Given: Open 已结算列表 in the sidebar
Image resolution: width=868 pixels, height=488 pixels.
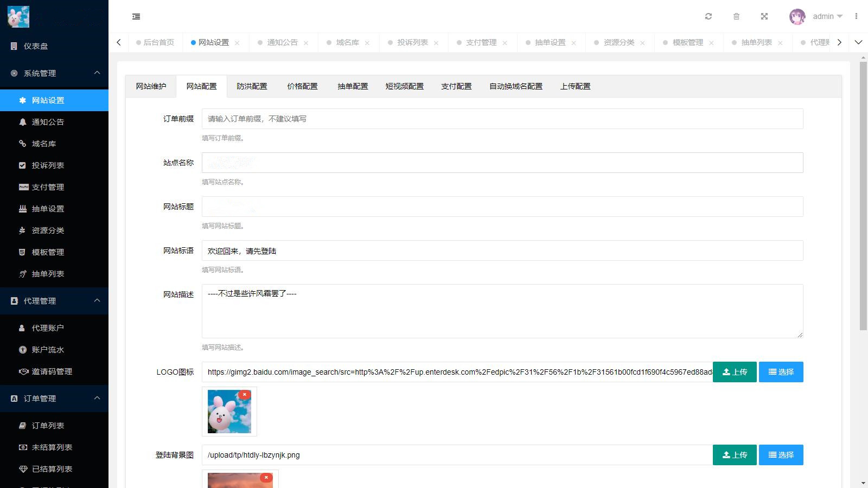Looking at the screenshot, I should point(54,469).
